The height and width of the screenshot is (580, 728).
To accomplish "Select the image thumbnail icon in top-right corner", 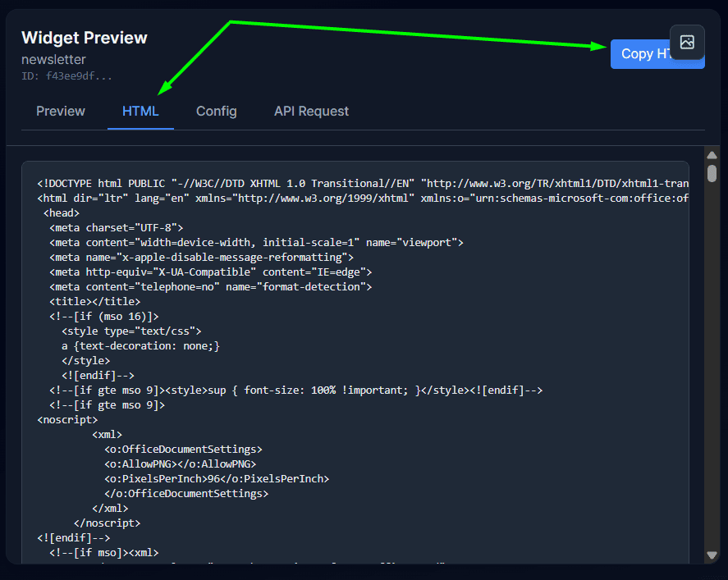I will tap(687, 43).
